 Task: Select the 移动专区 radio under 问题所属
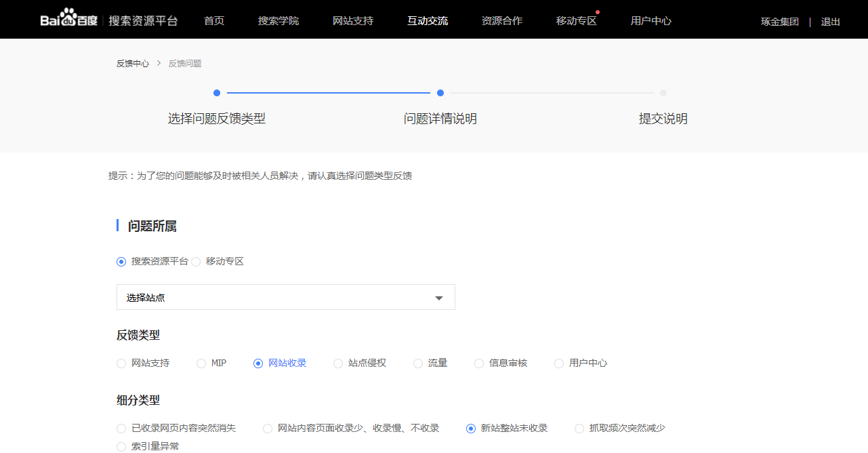pos(196,261)
